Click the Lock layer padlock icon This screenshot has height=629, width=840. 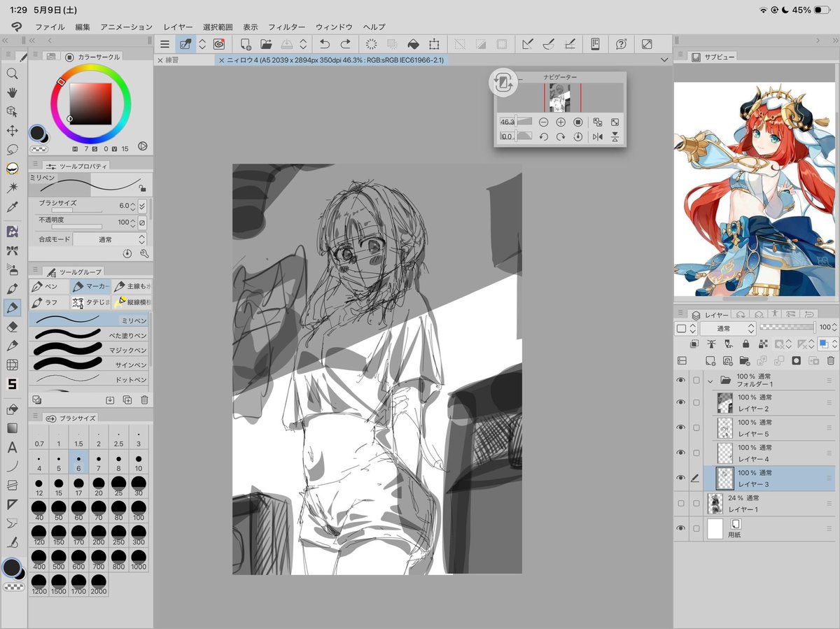[745, 344]
